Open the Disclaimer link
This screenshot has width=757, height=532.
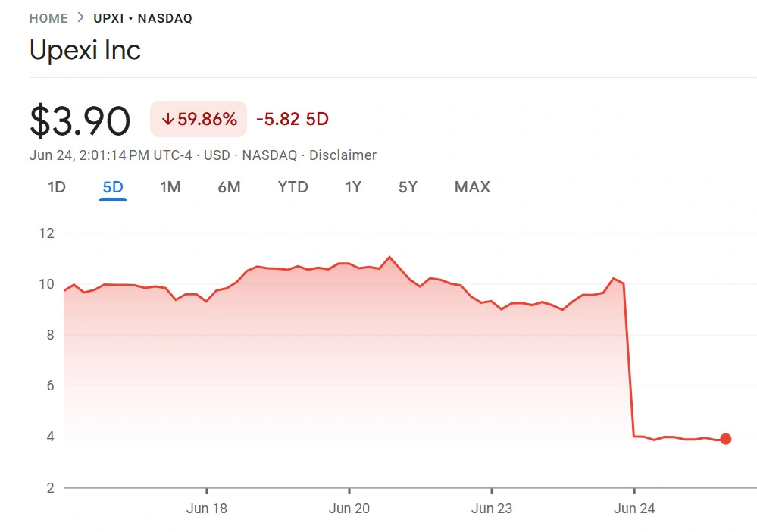343,155
